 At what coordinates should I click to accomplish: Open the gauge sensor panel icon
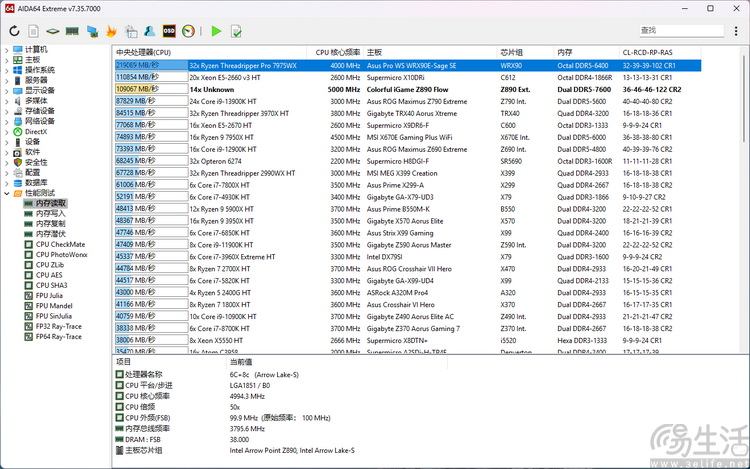(188, 31)
